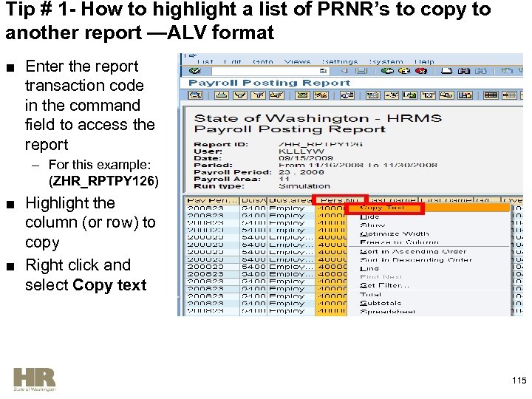This screenshot has width=532, height=399.
Task: Click the Sort Ascending icon in ALV toolbar
Action: point(221,95)
